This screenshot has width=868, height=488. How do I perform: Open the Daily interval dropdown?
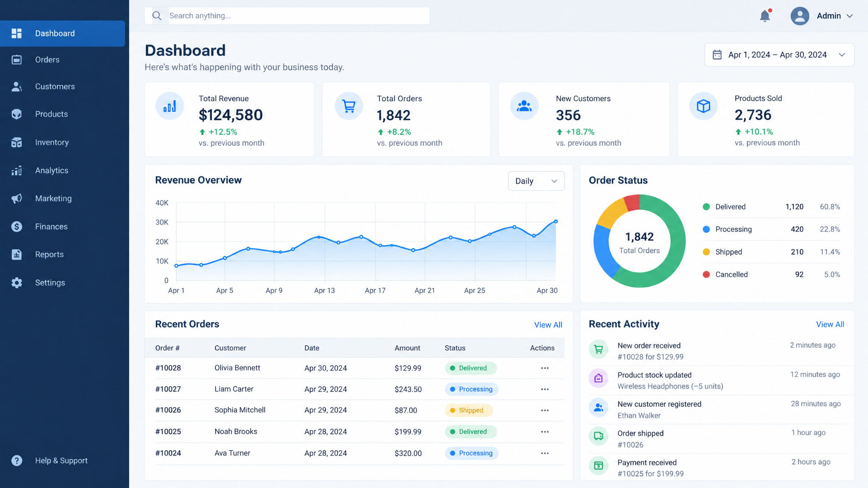[x=536, y=181]
